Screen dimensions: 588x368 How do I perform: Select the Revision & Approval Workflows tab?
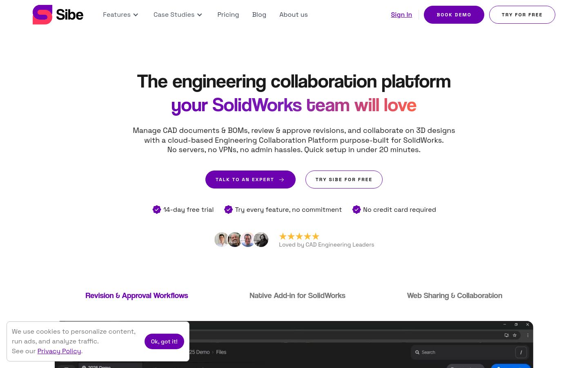[x=137, y=296]
